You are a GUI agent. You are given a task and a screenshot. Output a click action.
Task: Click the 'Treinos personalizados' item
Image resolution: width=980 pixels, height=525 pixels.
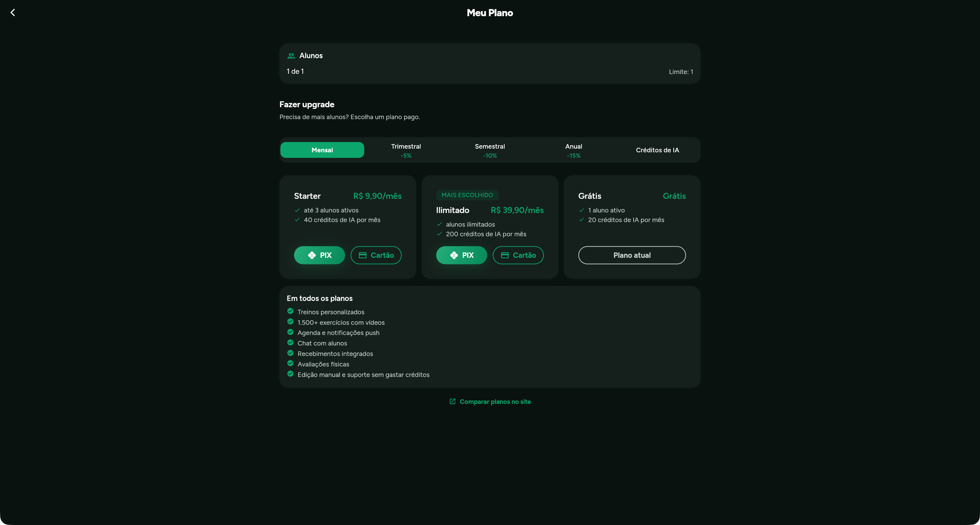331,312
